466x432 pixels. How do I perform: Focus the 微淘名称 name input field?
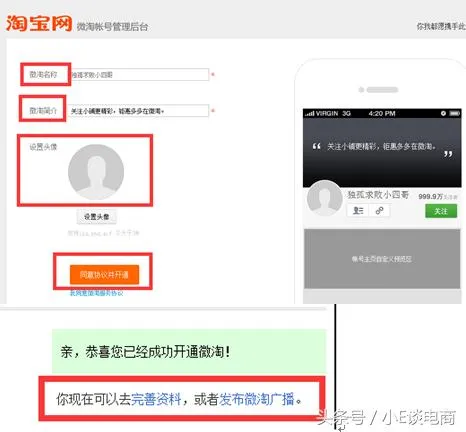coord(140,75)
